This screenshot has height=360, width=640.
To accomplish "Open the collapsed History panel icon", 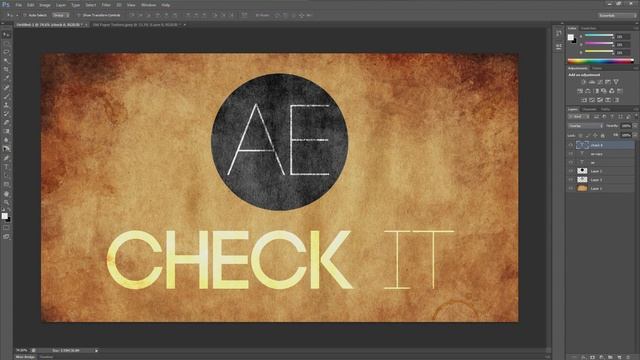I will 559,34.
